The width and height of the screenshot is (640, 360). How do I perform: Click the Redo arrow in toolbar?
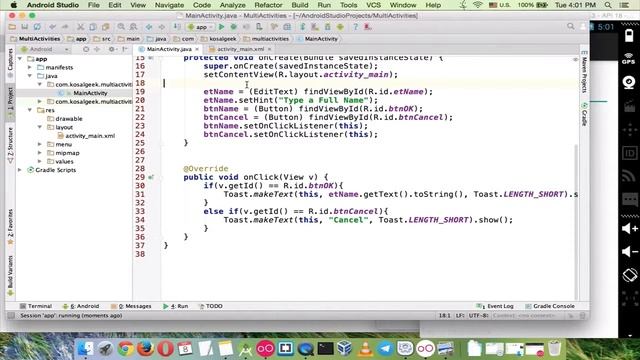coord(65,27)
